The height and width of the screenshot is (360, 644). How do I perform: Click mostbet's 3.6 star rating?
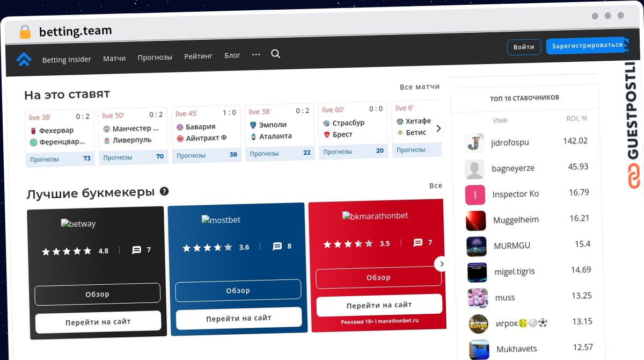208,248
